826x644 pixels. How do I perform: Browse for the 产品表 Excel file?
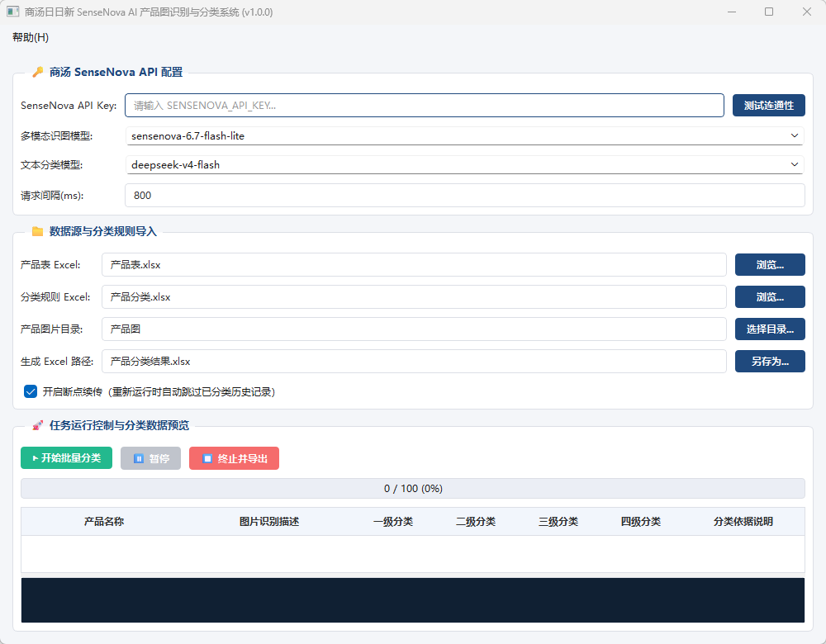pos(770,264)
